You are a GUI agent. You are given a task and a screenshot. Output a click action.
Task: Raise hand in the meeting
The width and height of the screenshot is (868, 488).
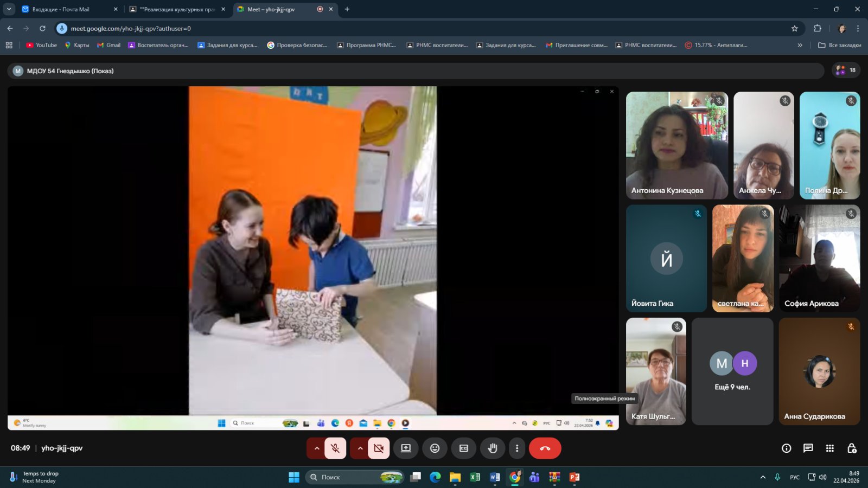point(493,448)
